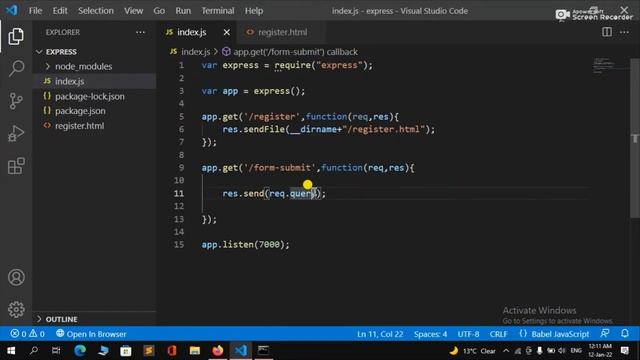Expand the node_modules folder
The width and height of the screenshot is (640, 360).
[83, 66]
